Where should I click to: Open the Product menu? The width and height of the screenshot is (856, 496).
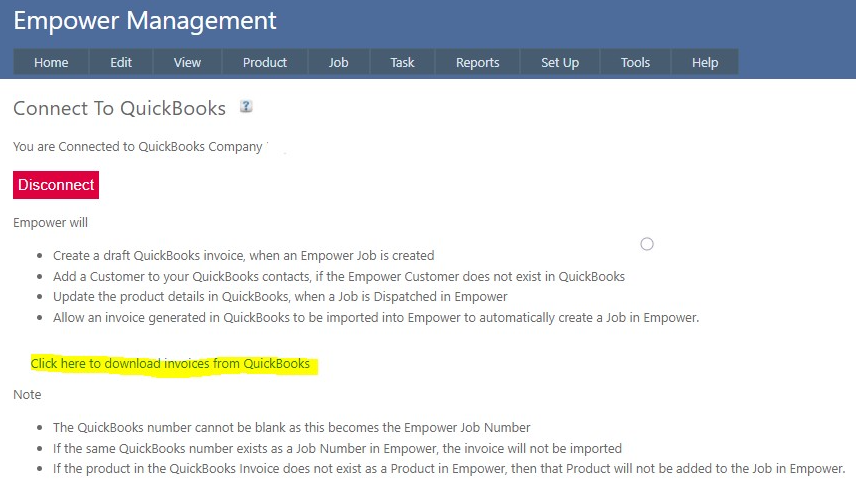pos(265,62)
